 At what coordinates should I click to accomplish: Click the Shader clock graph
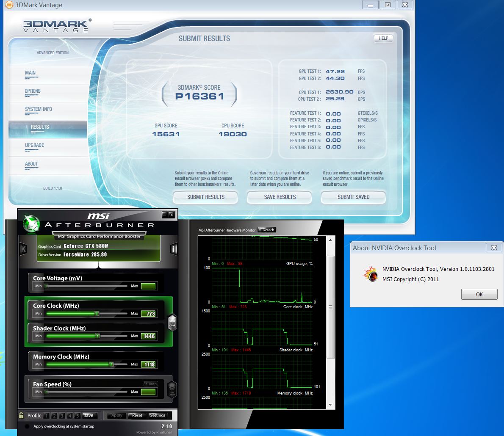pyautogui.click(x=262, y=371)
